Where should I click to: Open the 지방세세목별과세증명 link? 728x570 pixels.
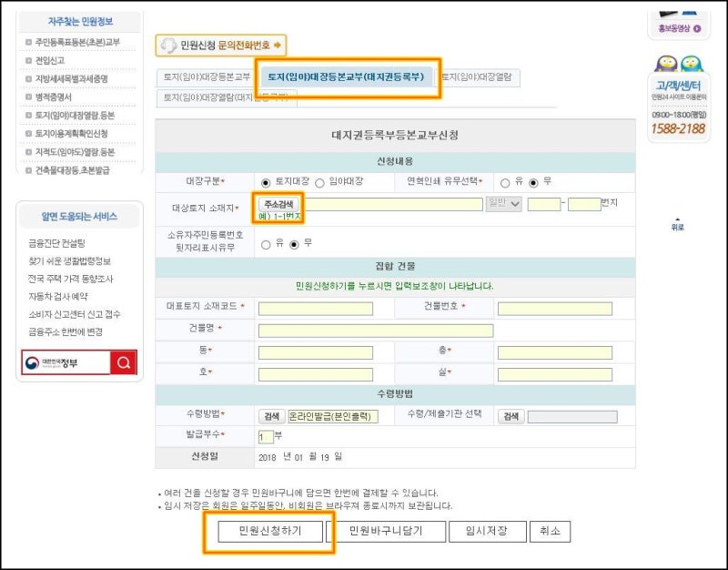coord(72,79)
